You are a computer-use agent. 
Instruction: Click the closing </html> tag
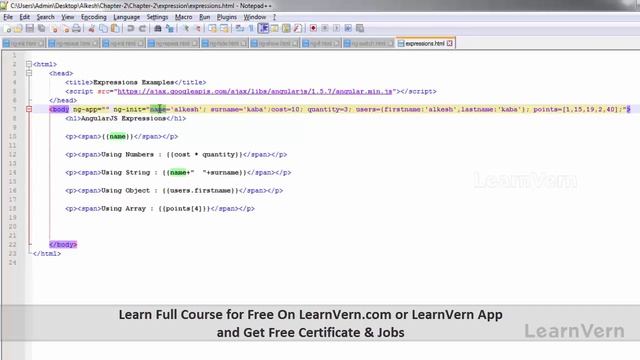pos(47,253)
